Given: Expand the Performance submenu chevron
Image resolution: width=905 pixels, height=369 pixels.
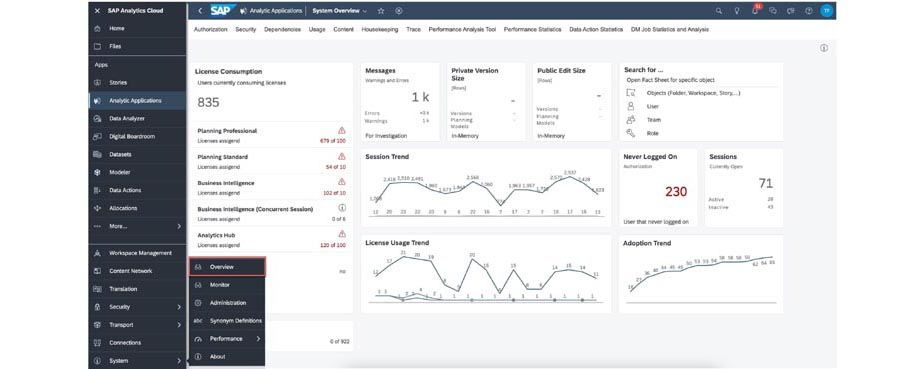Looking at the screenshot, I should click(x=258, y=338).
